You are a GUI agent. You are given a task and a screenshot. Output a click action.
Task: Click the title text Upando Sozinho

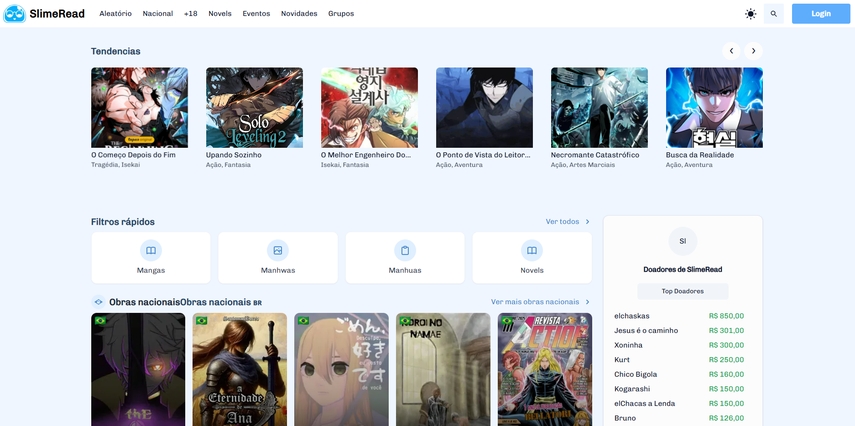233,155
